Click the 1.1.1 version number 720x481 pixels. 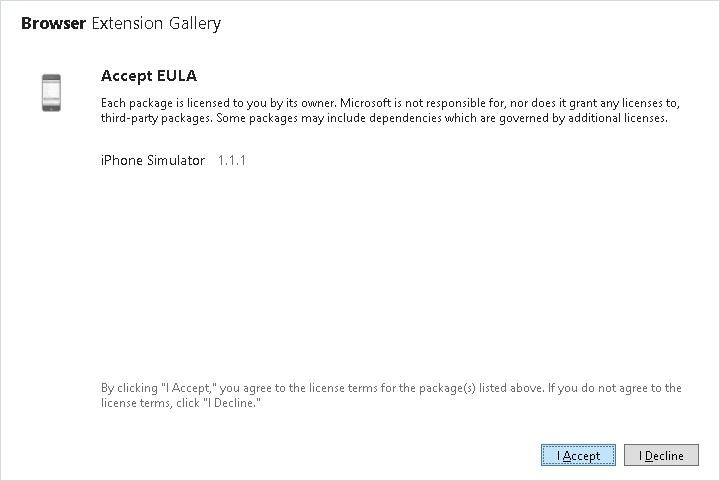[232, 160]
